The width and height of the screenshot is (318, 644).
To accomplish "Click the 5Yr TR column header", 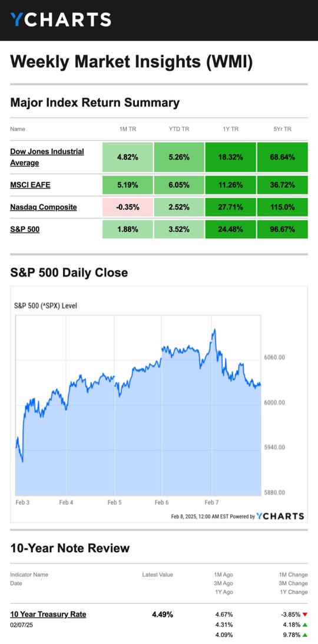I will pos(282,129).
